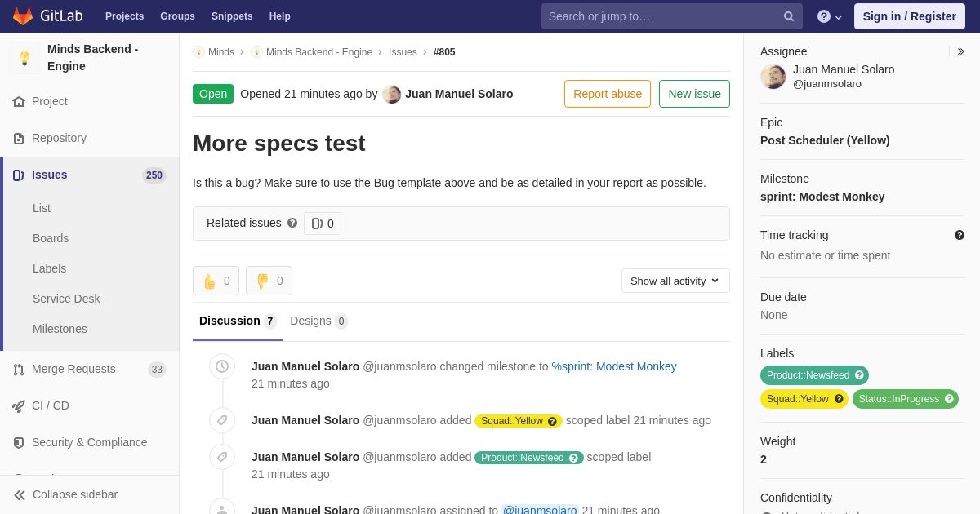Screen dimensions: 980x514
Task: Open the Projects menu in navbar
Action: point(124,16)
